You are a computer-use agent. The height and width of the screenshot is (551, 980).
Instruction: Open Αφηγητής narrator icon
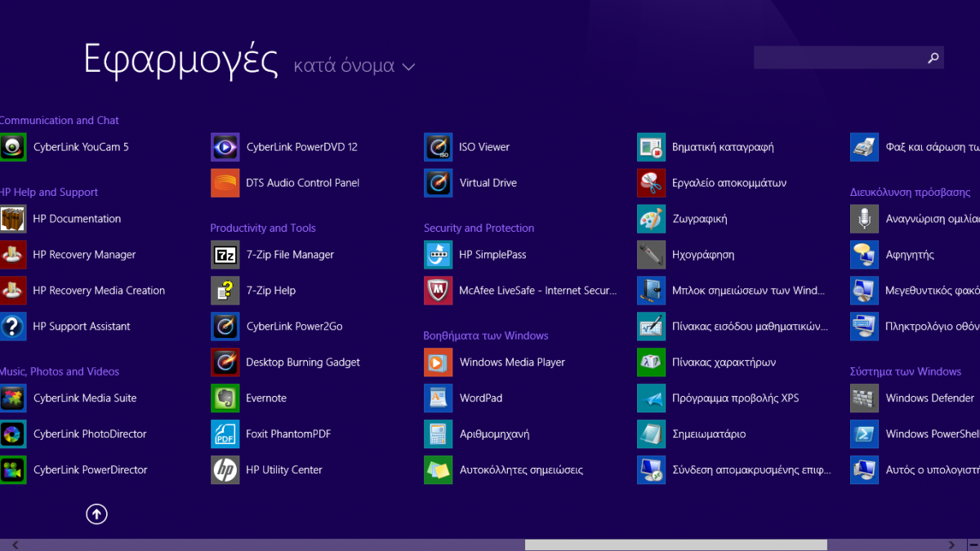864,255
